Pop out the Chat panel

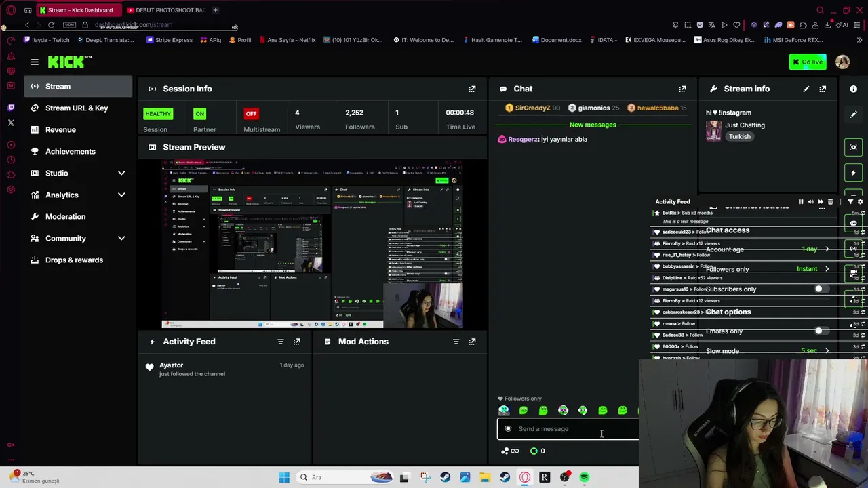click(x=683, y=89)
